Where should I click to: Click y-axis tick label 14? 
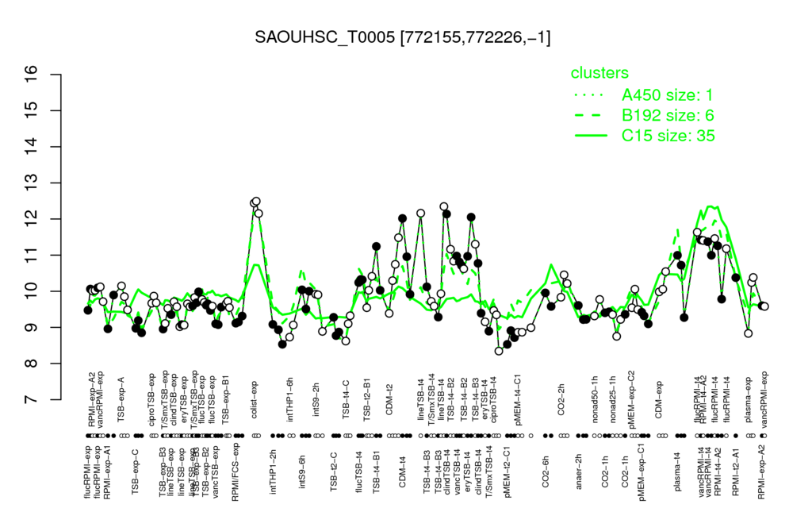[x=32, y=147]
